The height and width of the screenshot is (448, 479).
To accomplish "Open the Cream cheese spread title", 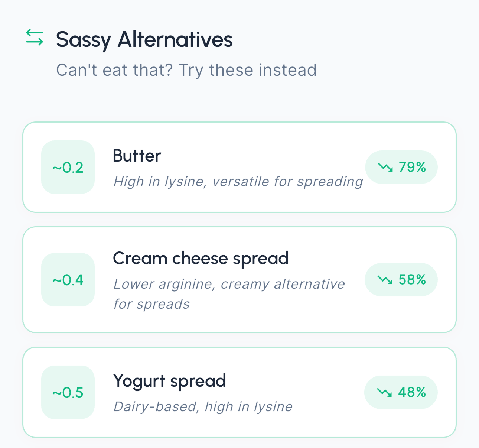I will point(201,258).
